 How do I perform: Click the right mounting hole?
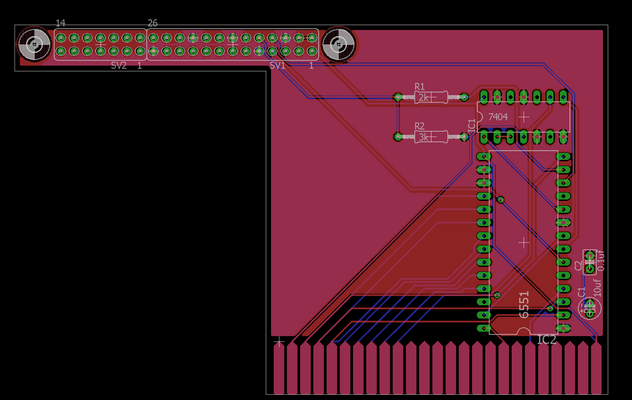[x=338, y=45]
